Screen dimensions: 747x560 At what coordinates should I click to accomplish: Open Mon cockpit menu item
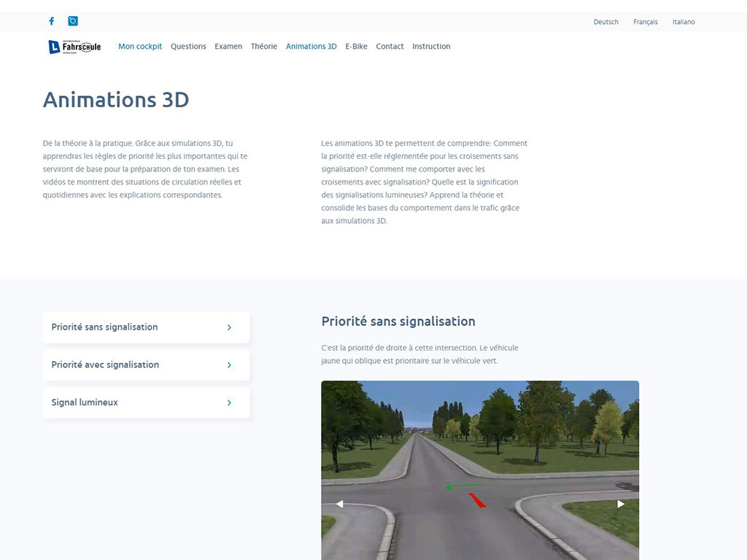click(140, 47)
